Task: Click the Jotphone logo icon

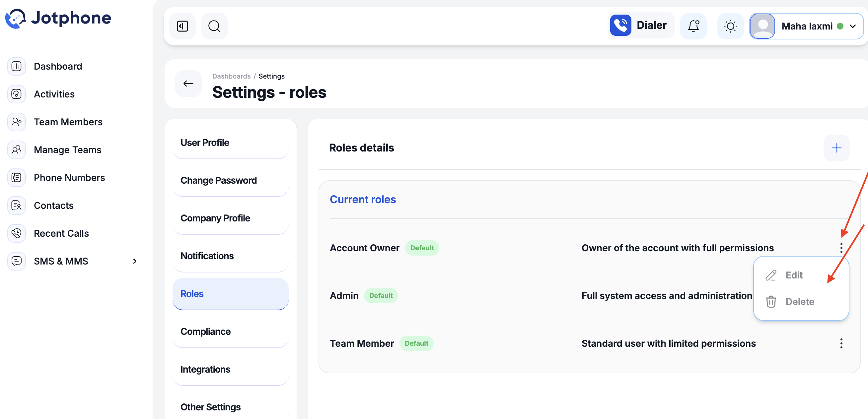Action: click(x=16, y=18)
